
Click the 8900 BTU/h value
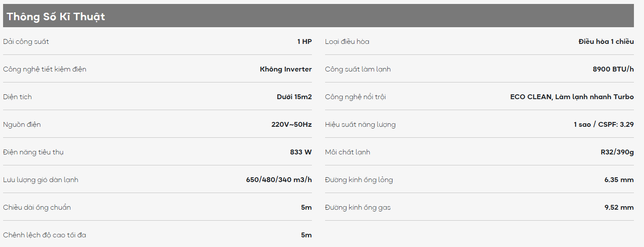point(613,69)
